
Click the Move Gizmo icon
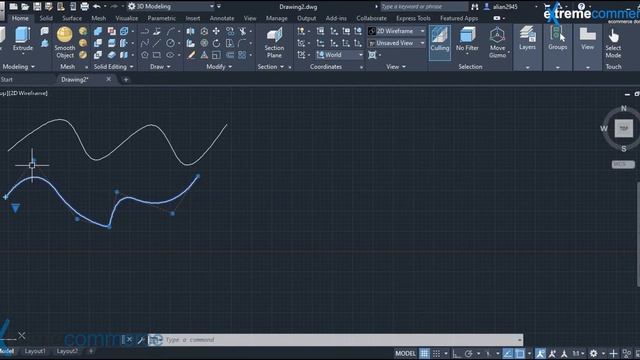click(497, 35)
